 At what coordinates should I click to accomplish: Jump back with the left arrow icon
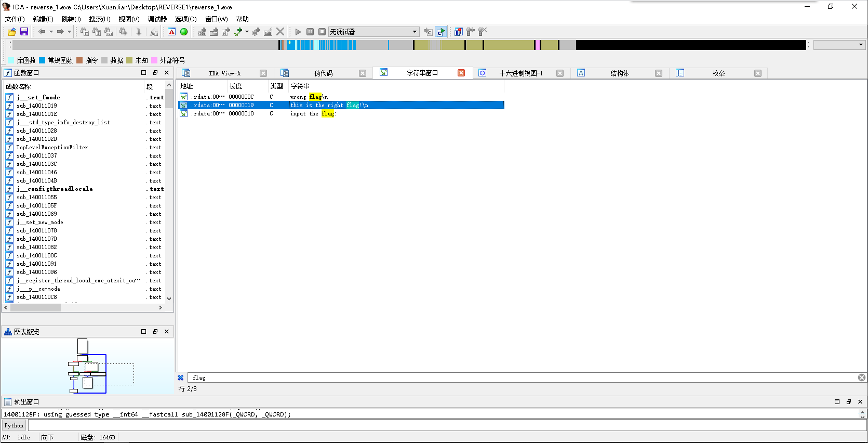click(x=42, y=32)
